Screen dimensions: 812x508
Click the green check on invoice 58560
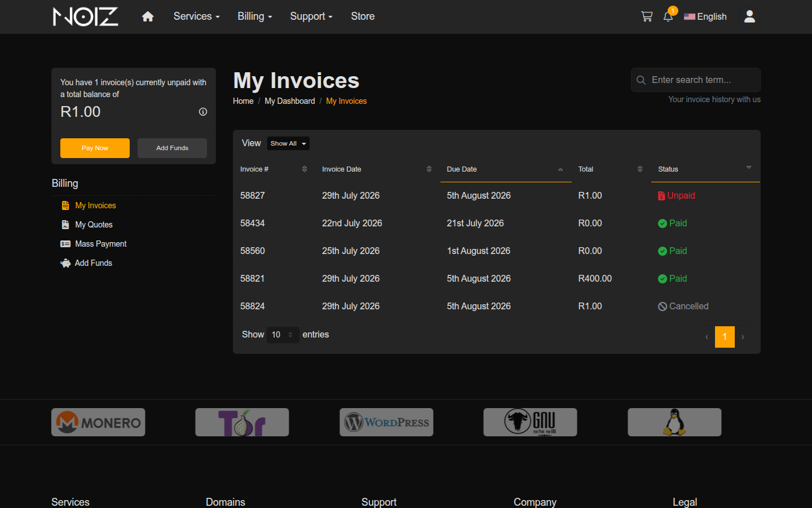point(663,251)
